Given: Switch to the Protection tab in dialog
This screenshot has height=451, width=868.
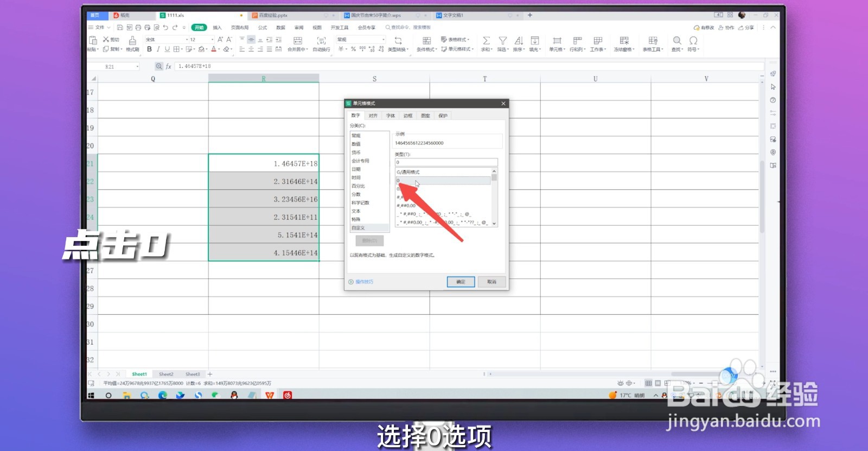Looking at the screenshot, I should pyautogui.click(x=443, y=116).
